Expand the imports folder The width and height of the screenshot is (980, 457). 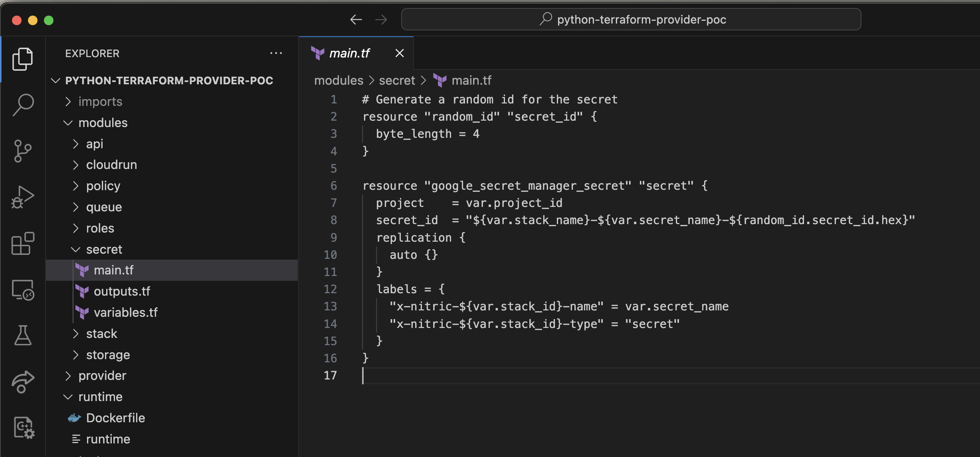coord(69,102)
